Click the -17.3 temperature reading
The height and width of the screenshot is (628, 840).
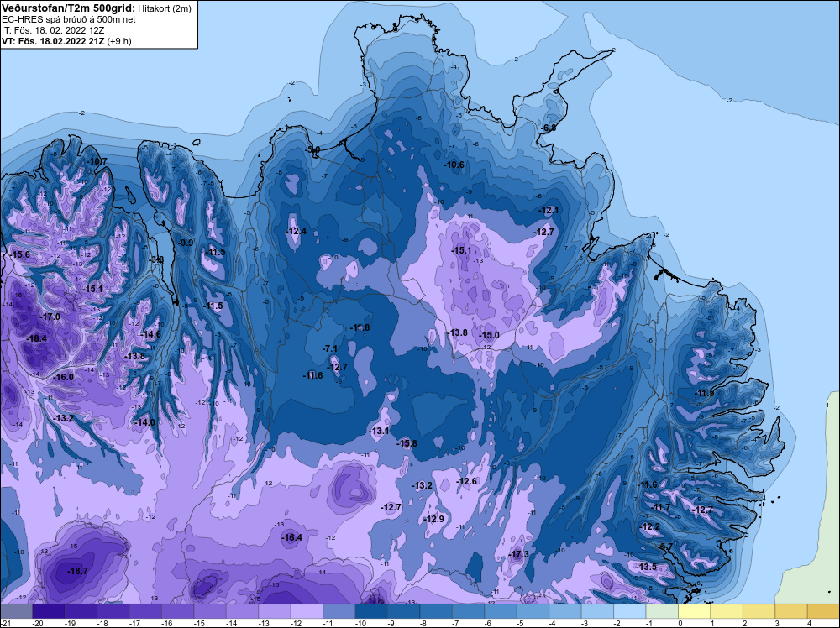[x=518, y=554]
